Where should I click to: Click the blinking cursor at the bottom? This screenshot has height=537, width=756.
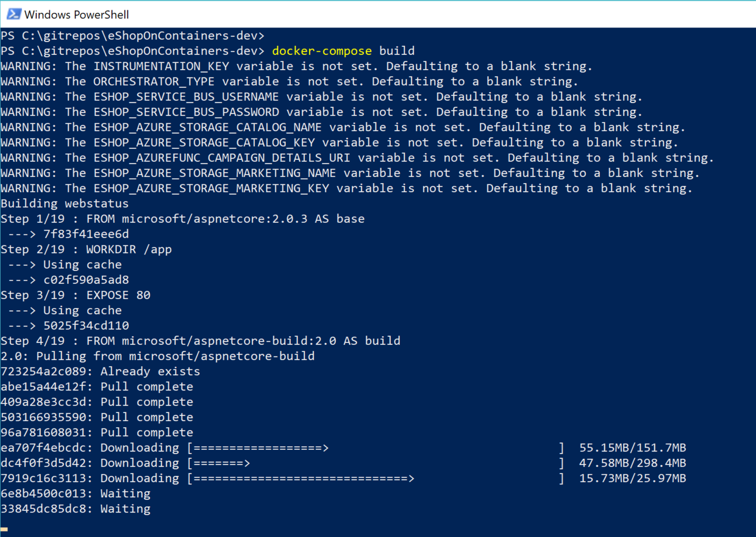(4, 529)
